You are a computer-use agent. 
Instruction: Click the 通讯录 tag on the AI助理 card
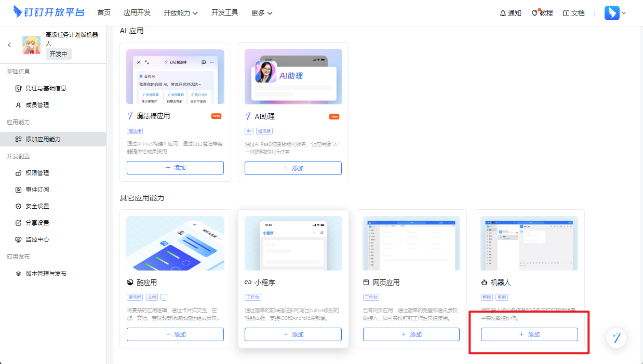264,131
